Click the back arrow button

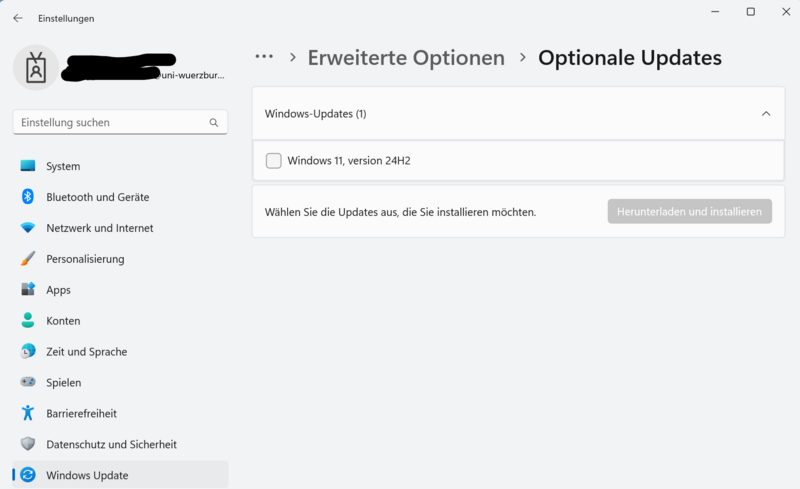18,18
